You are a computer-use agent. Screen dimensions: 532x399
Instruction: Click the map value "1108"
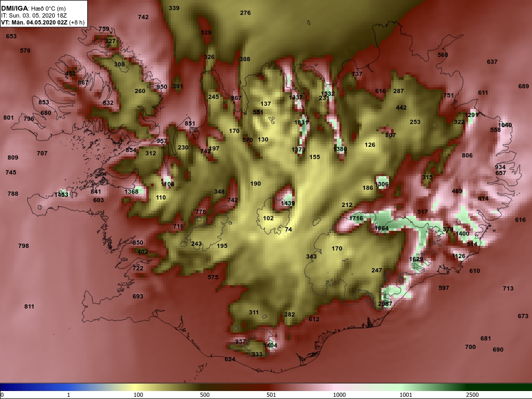click(168, 184)
